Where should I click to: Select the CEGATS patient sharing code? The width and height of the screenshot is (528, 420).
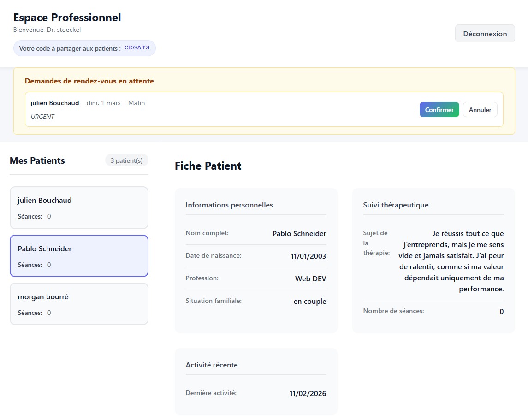tap(137, 48)
